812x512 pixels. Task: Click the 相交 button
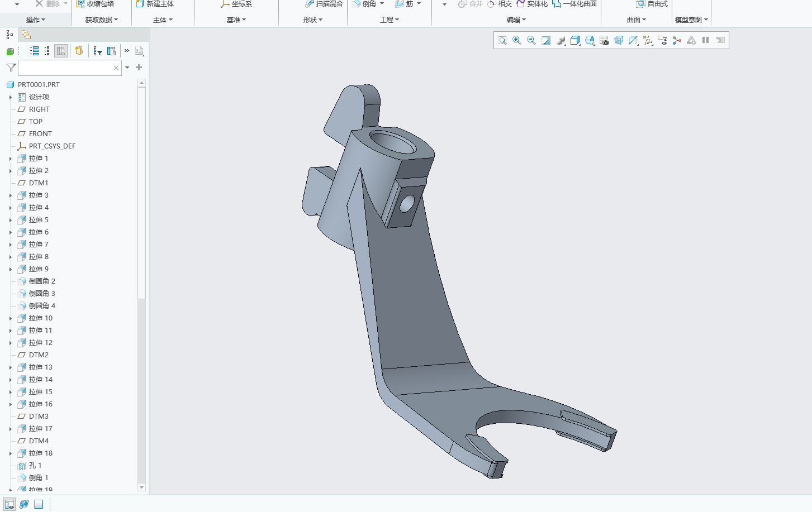click(500, 3)
